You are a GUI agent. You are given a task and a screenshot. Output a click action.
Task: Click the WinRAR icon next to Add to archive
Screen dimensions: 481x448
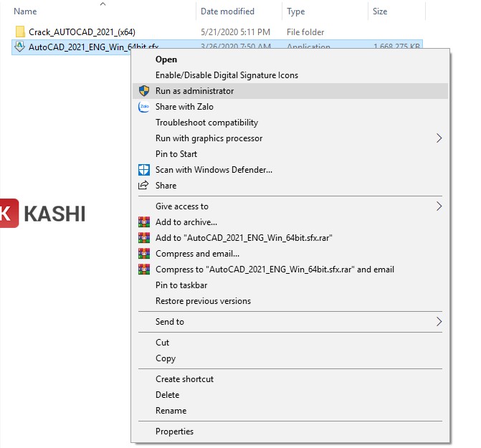point(144,222)
